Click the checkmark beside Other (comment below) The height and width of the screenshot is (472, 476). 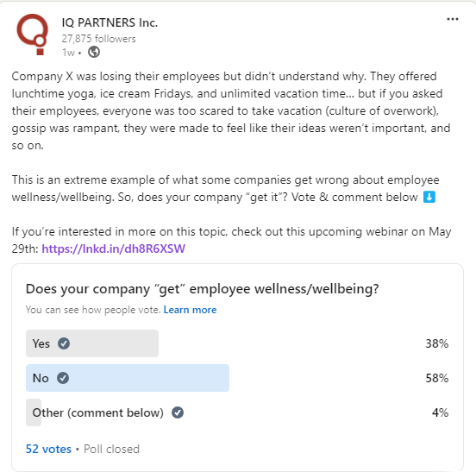pyautogui.click(x=178, y=412)
